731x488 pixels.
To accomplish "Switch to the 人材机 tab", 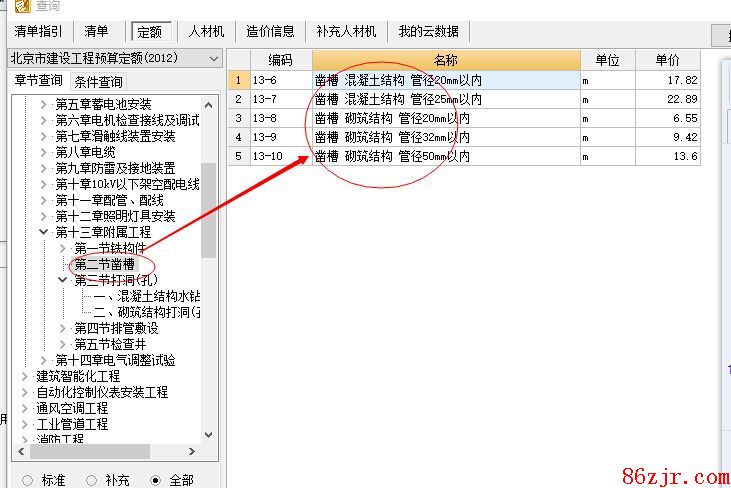I will pos(206,31).
